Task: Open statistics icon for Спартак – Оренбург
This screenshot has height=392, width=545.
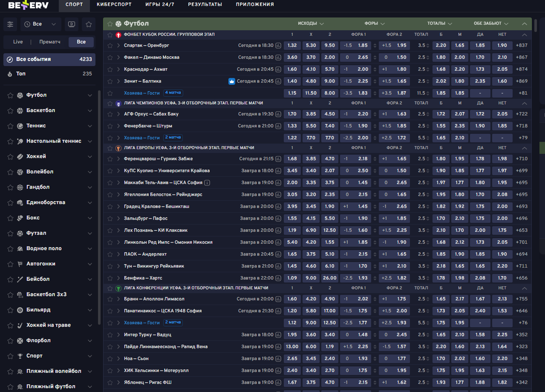Action: (278, 45)
